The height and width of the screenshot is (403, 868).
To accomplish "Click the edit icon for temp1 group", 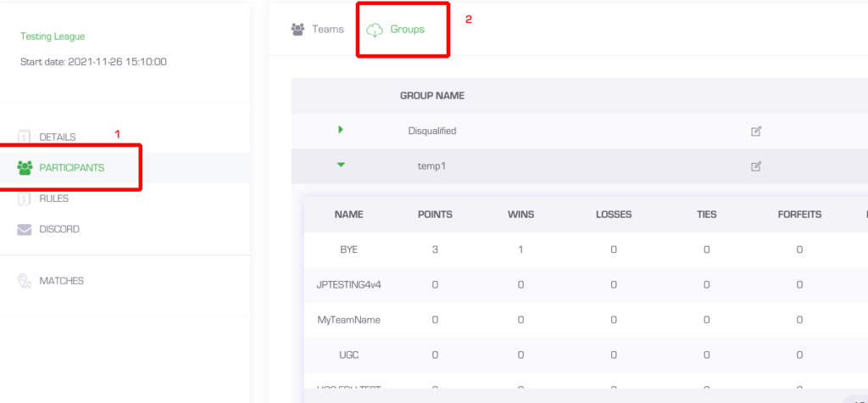I will (756, 166).
